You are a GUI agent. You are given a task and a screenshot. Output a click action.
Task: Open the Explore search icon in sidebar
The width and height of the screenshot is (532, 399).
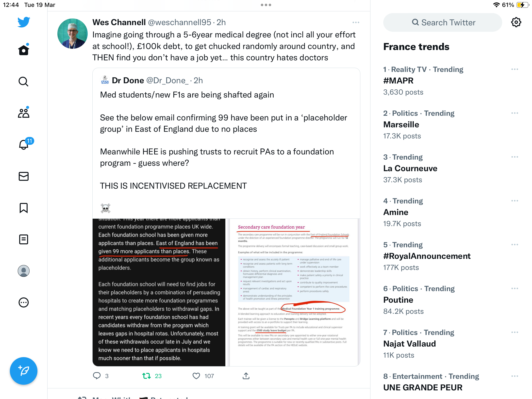(24, 82)
